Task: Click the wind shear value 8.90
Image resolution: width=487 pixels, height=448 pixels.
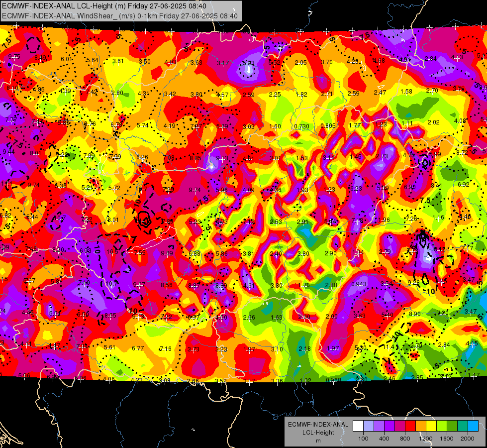Action: click(x=415, y=314)
